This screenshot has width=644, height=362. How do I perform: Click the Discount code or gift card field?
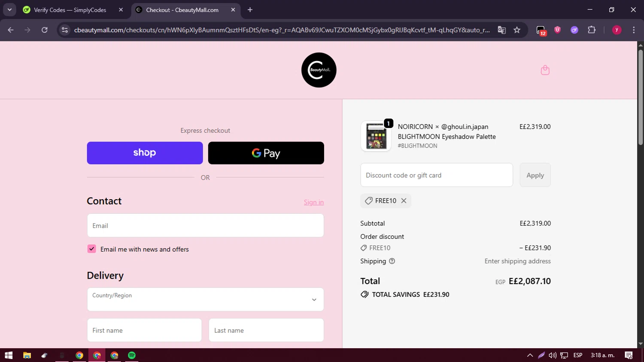coord(437,175)
